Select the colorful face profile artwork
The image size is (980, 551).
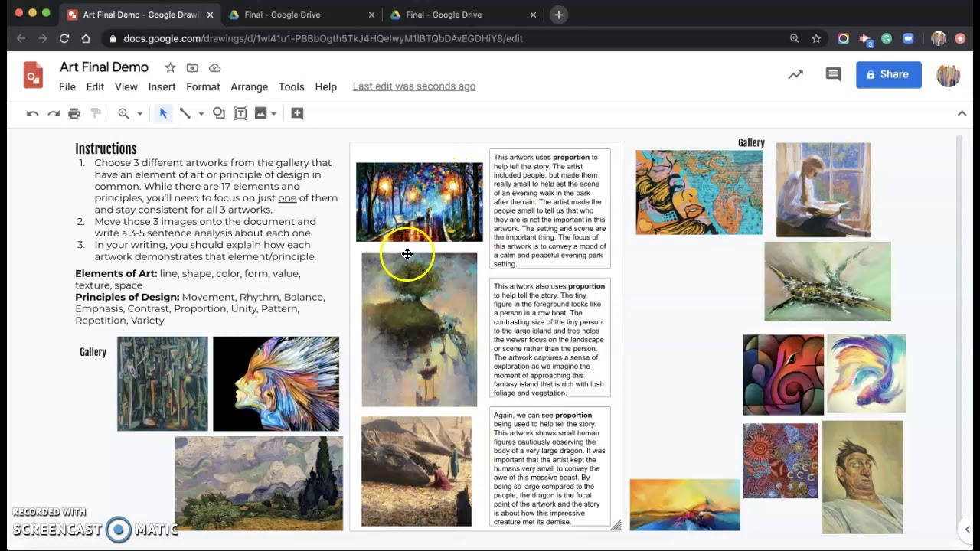point(276,384)
